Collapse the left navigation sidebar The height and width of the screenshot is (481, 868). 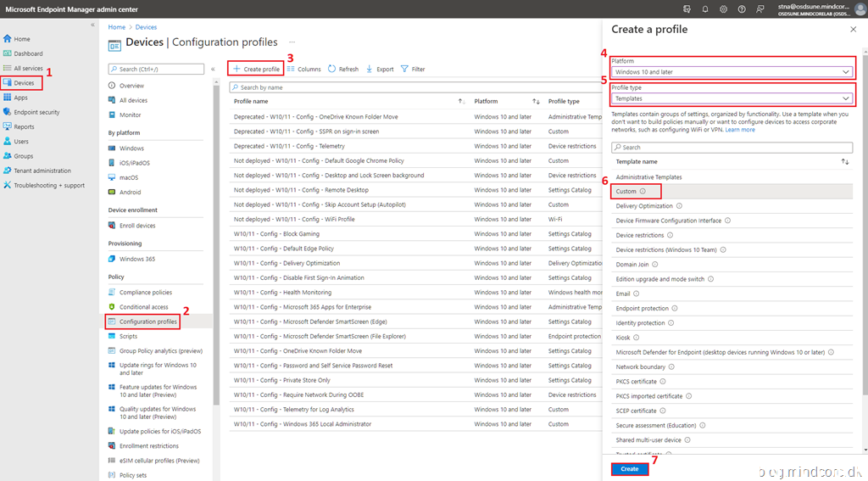click(x=92, y=25)
